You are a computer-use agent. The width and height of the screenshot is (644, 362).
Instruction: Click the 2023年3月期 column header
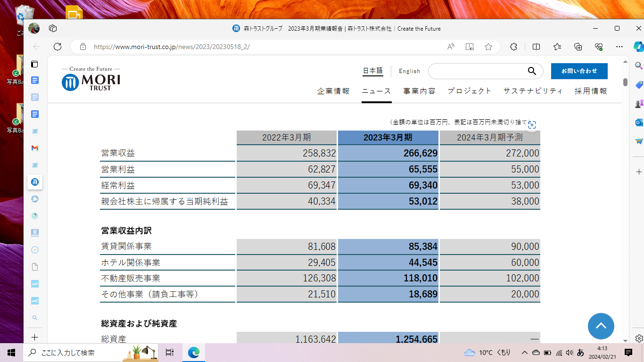point(388,138)
